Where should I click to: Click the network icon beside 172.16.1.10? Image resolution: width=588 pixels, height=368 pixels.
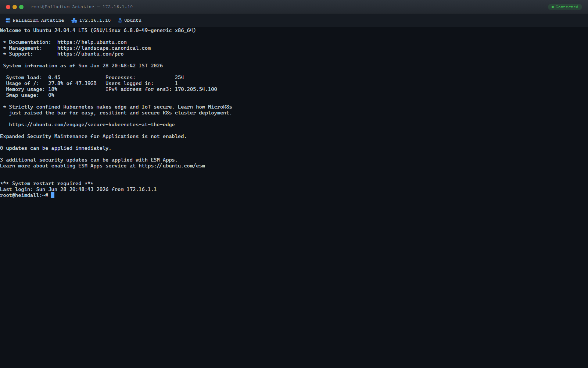coord(74,21)
